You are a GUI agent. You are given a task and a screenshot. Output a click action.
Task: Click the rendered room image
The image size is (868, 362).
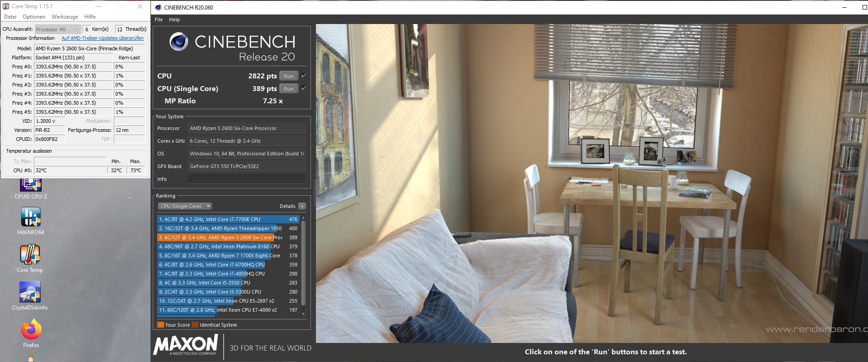592,183
